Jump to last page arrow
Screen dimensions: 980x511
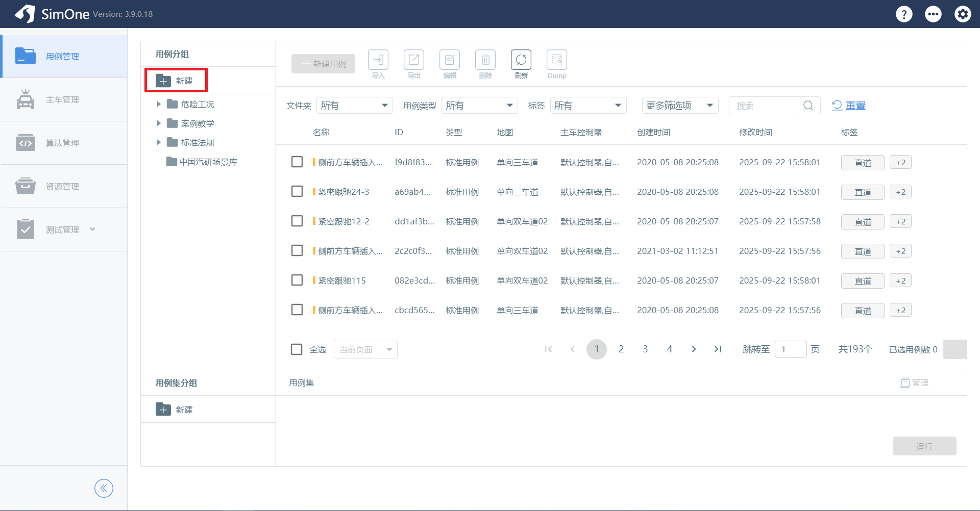tap(718, 349)
